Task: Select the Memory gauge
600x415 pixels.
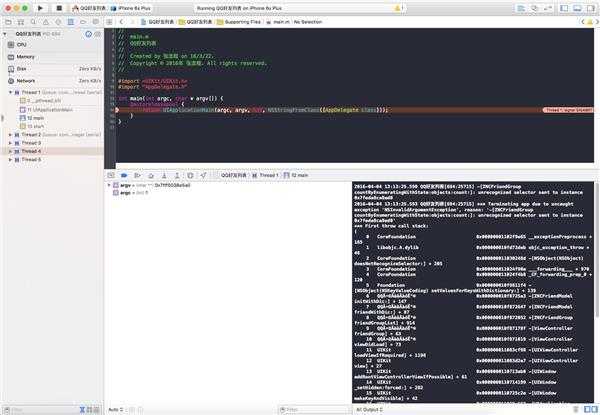Action: coord(52,57)
